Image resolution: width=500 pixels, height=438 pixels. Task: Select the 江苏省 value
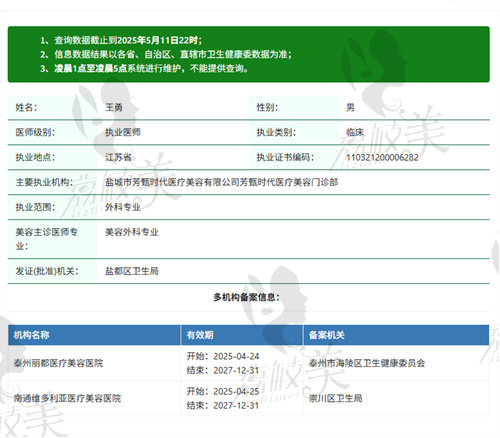119,157
